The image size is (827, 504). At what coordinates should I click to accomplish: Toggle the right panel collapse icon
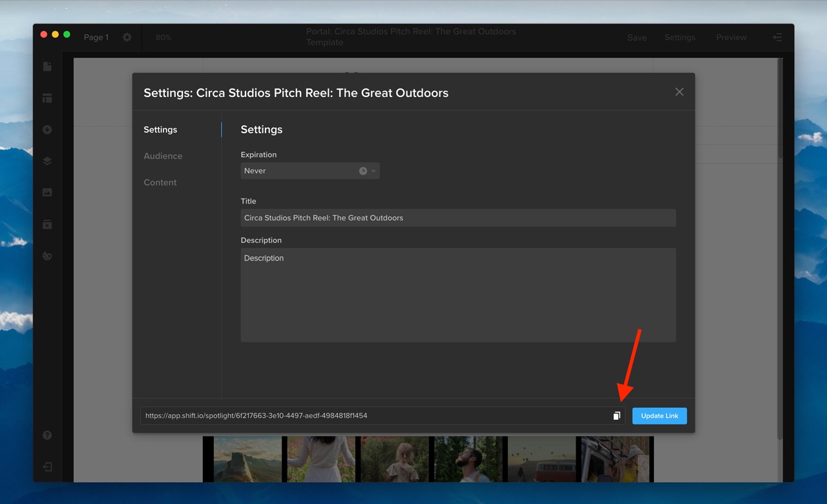pos(777,37)
